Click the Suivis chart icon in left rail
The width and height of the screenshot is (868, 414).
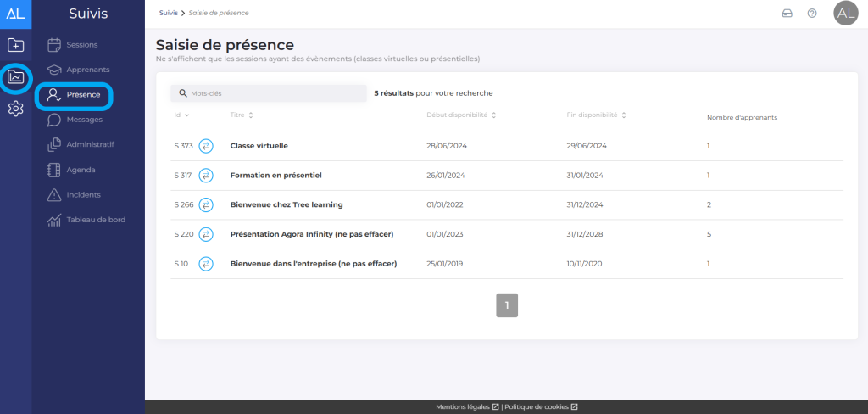click(x=15, y=77)
